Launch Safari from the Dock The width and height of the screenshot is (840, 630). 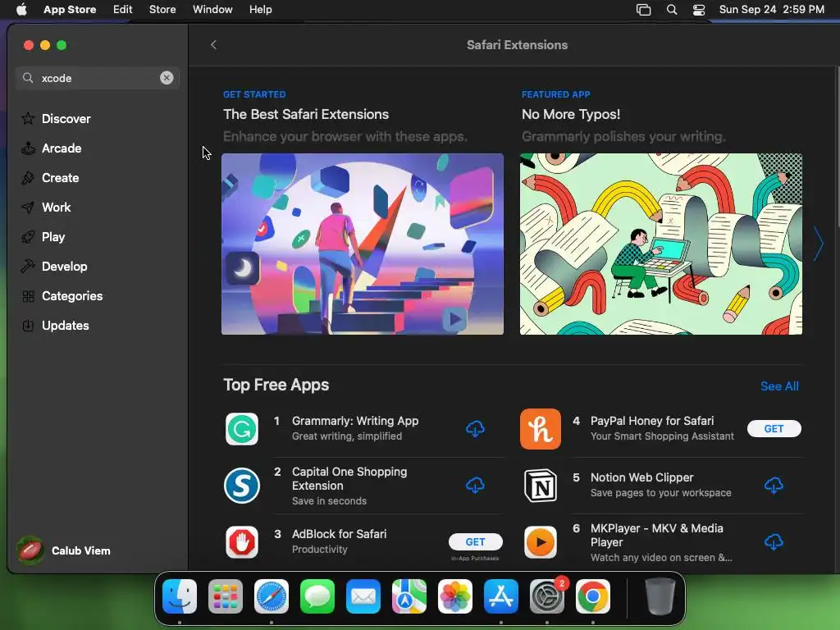271,596
